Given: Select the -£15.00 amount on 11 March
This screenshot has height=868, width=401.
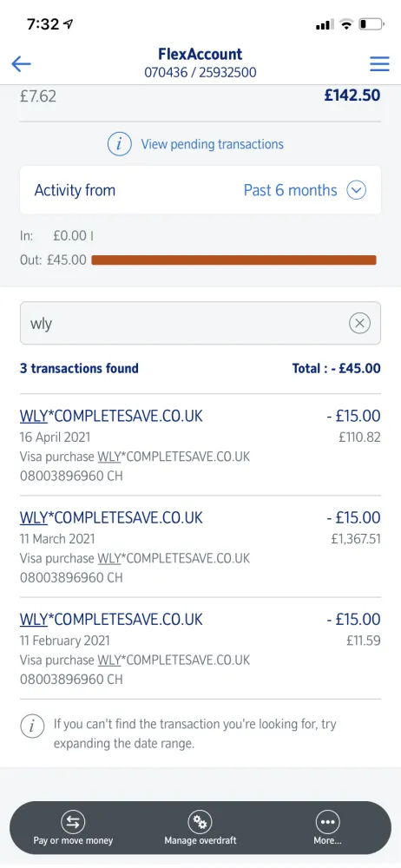Looking at the screenshot, I should pos(353,517).
